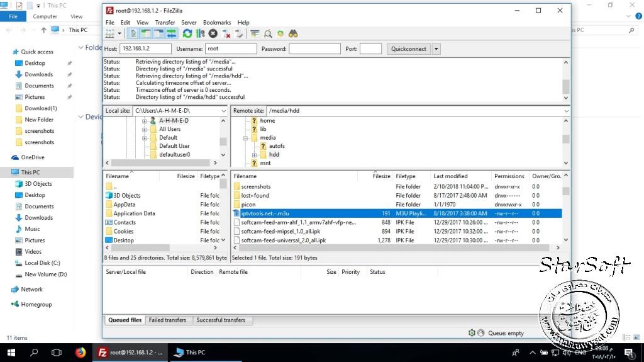Open Remote site path dropdown
The image size is (644, 362).
pyautogui.click(x=566, y=111)
